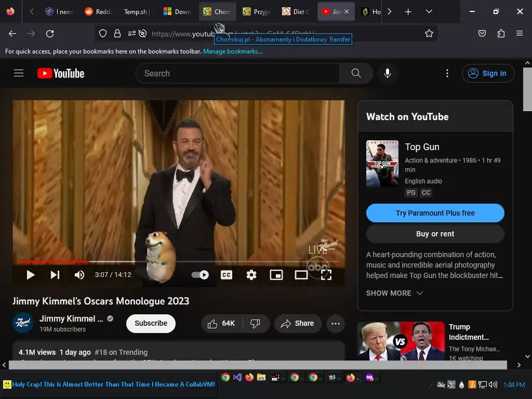The width and height of the screenshot is (532, 399).
Task: Switch to the Diet C tab
Action: [296, 11]
